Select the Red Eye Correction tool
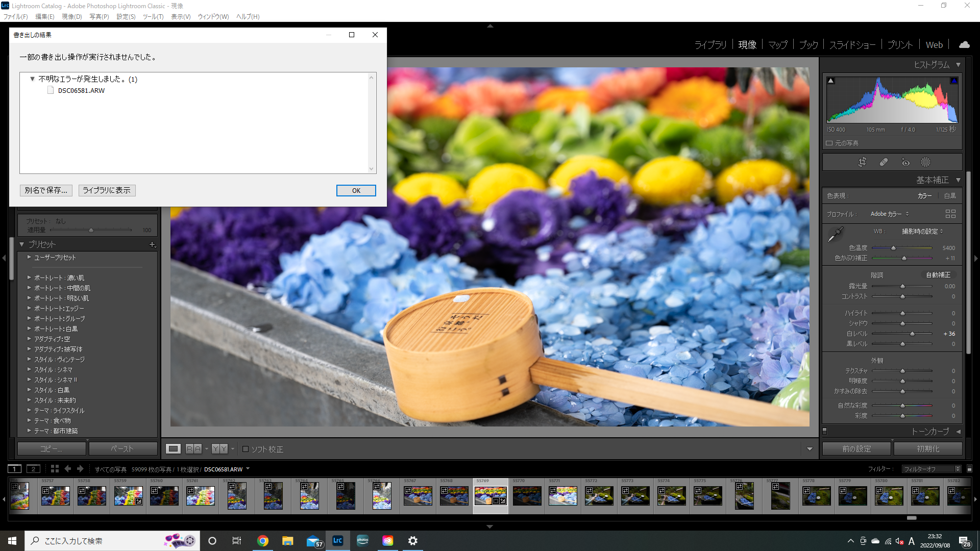 (905, 162)
